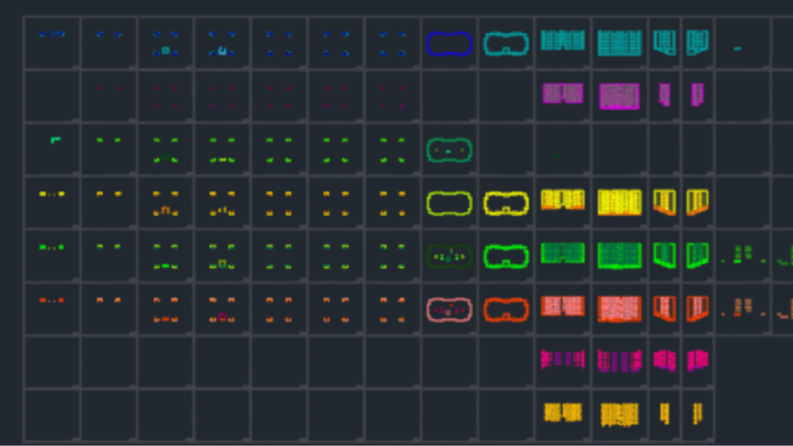Choose the solid green wide floor plan
The height and width of the screenshot is (446, 793).
click(620, 256)
